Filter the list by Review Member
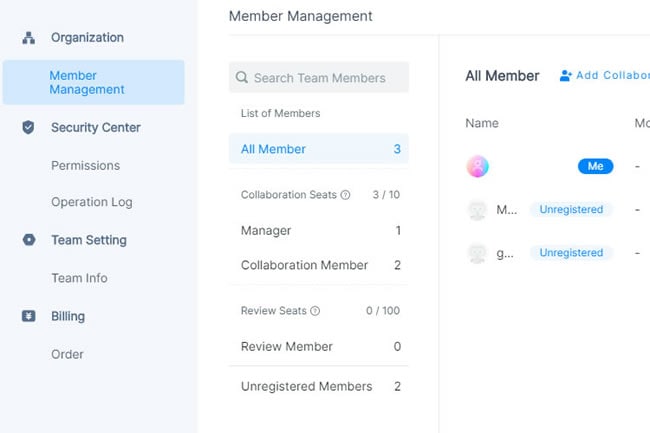Image resolution: width=650 pixels, height=433 pixels. (319, 346)
